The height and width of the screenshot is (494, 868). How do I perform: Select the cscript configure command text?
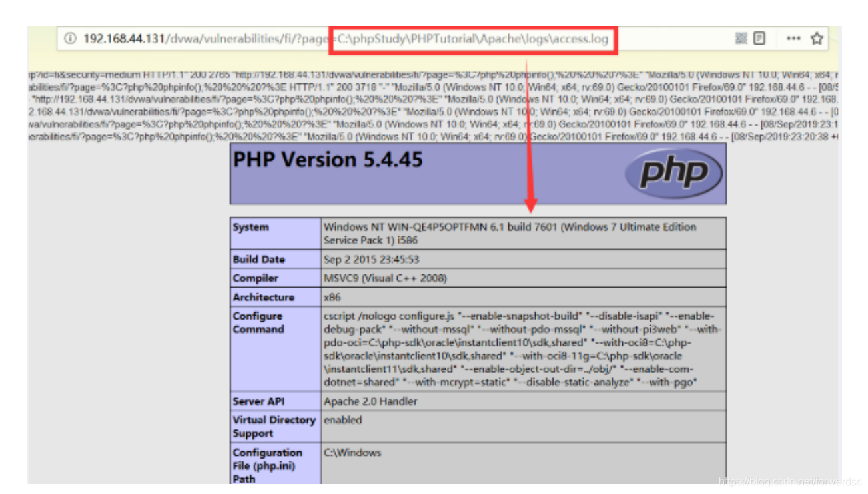pos(523,349)
